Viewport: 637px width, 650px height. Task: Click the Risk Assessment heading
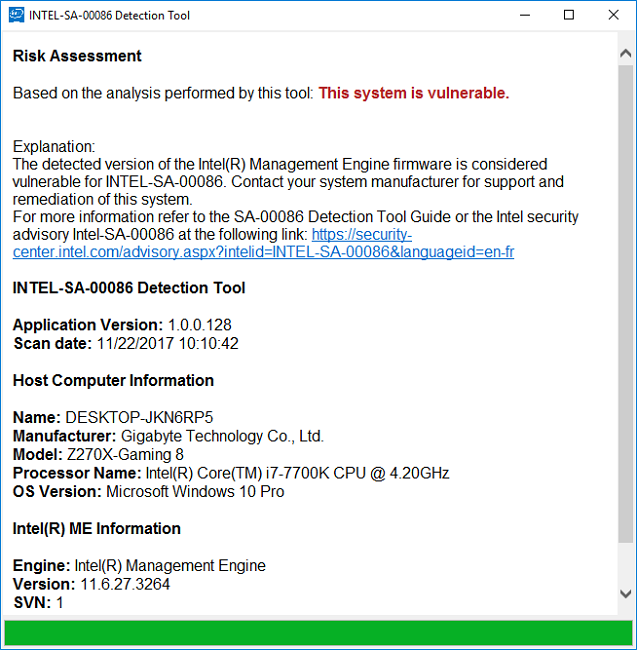click(77, 56)
